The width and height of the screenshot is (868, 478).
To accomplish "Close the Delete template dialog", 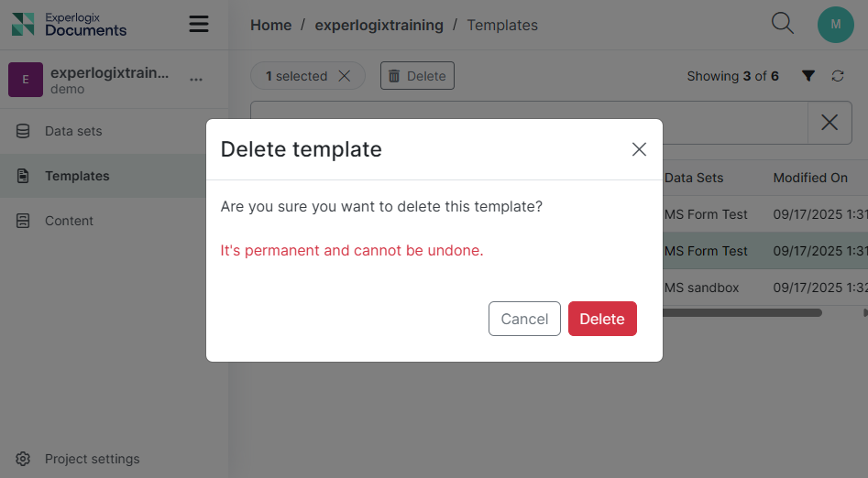I will click(x=639, y=149).
